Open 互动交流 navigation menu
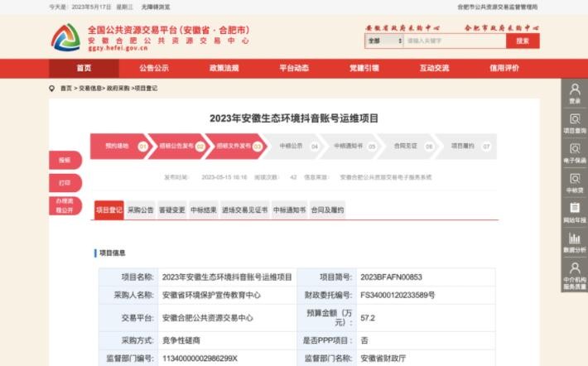The height and width of the screenshot is (366, 588). (434, 68)
